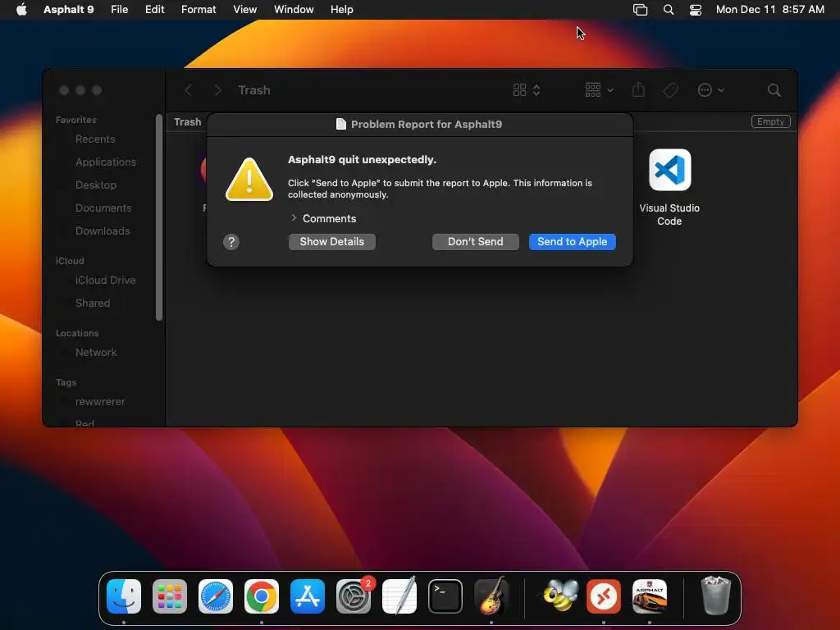Open TextEdit from the Dock
840x630 pixels.
pyautogui.click(x=399, y=596)
